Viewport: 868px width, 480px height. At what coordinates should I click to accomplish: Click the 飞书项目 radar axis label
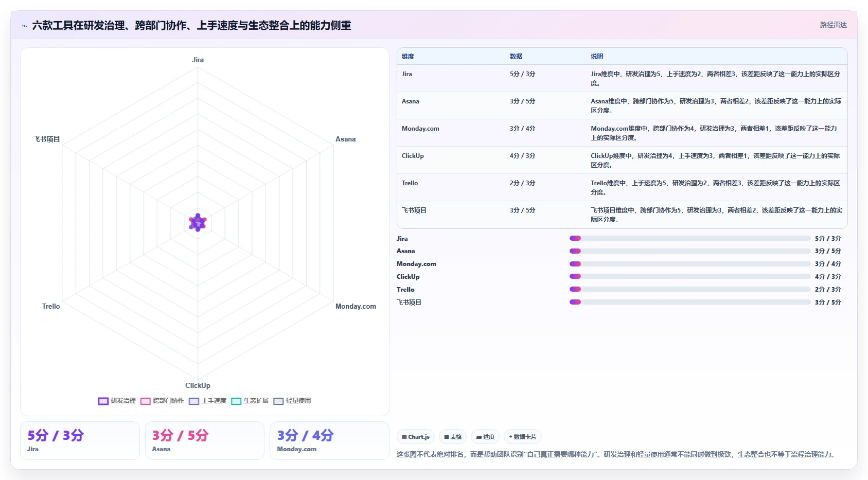click(x=47, y=139)
